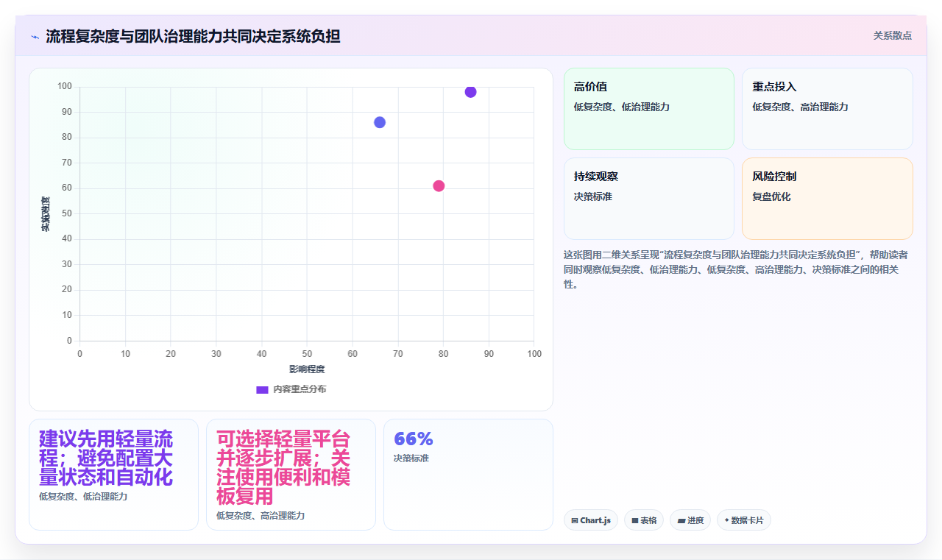942x560 pixels.
Task: Click the 数据卡片 tag sparkle icon
Action: [726, 520]
